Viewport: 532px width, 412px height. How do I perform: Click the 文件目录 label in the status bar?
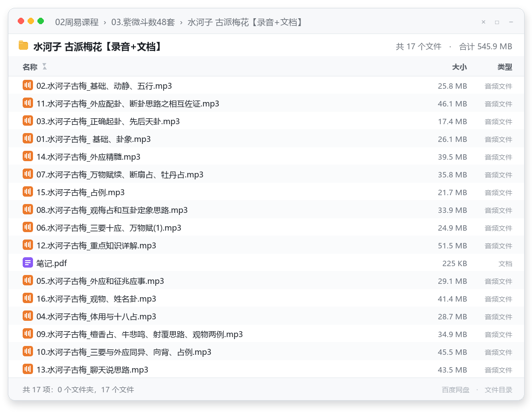[x=499, y=390]
